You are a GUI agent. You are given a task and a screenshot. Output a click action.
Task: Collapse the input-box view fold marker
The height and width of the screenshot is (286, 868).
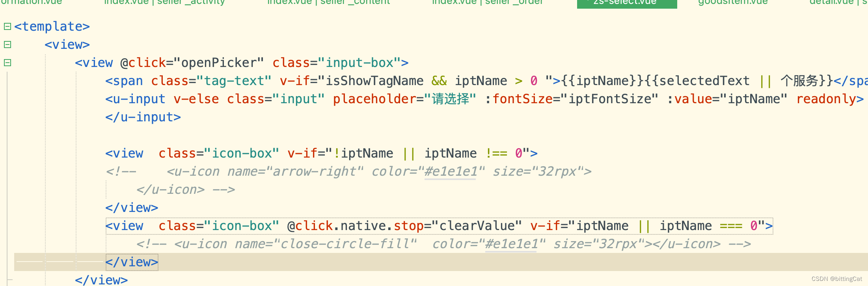[7, 63]
